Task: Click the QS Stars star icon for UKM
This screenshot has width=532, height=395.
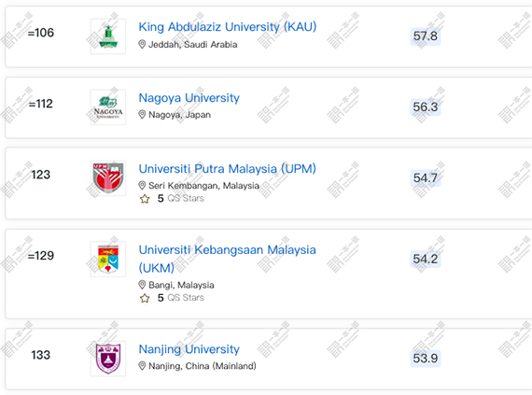Action: (x=145, y=298)
